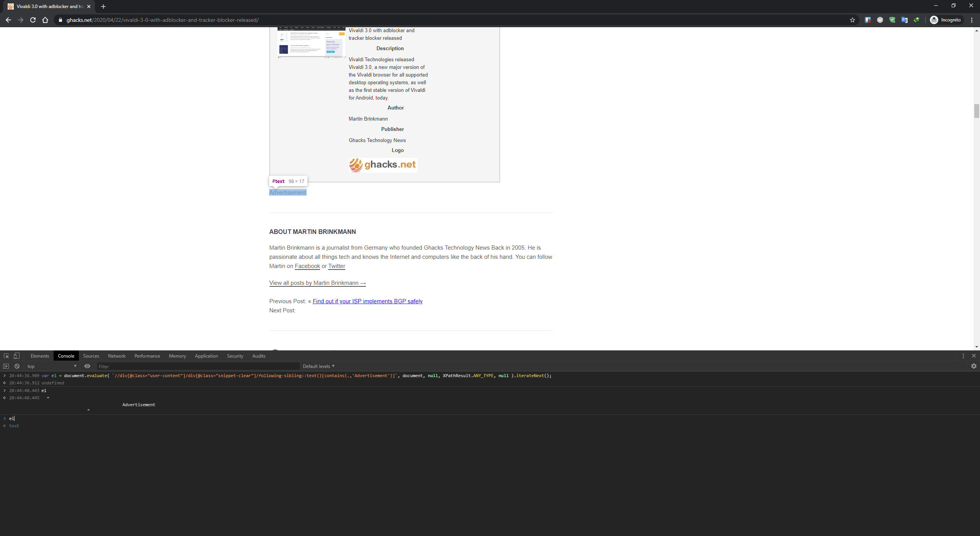The image size is (980, 536).
Task: Open the DevTools settings gear
Action: pos(973,366)
